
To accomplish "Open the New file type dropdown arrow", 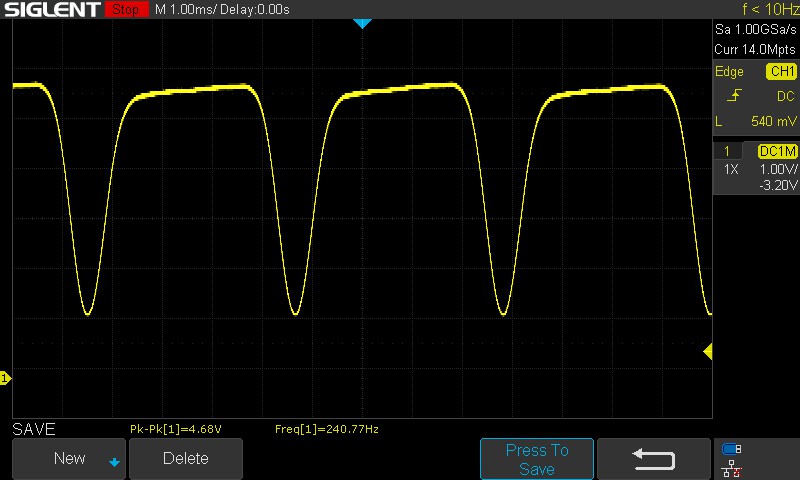I will [114, 461].
